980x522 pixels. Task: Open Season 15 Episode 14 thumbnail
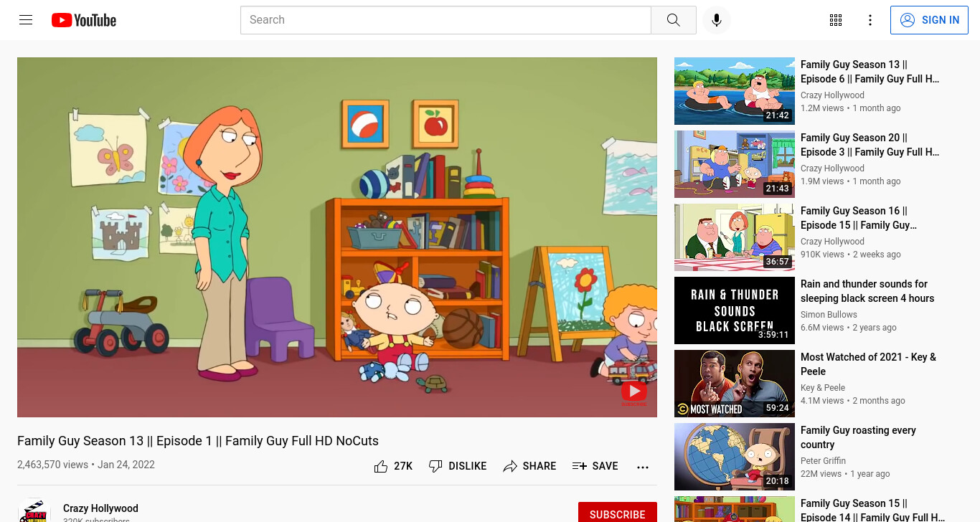tap(735, 509)
